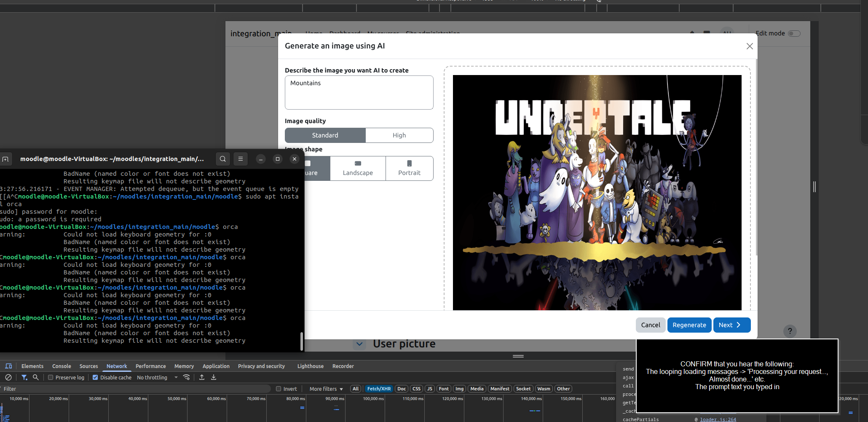Select Landscape image shape
This screenshot has width=868, height=422.
click(x=358, y=168)
